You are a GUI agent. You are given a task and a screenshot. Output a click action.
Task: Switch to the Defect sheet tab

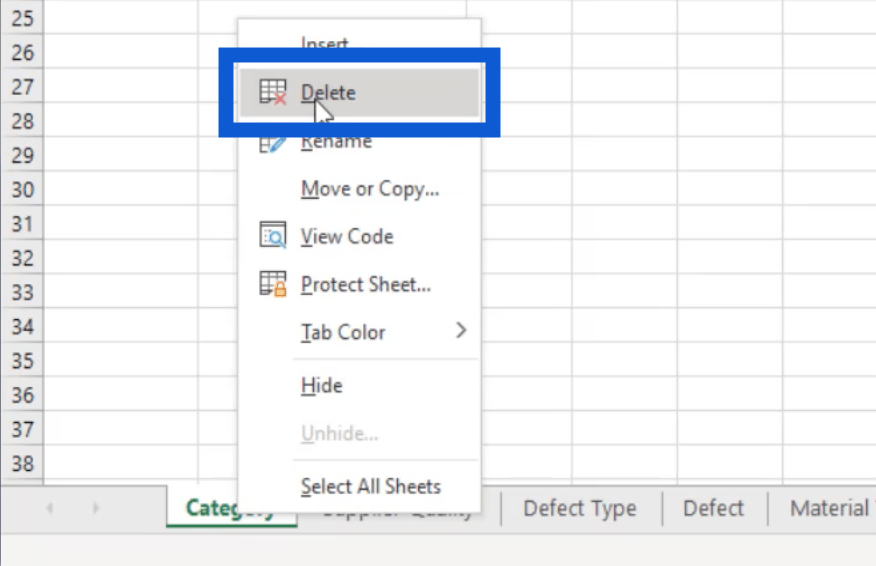pyautogui.click(x=713, y=509)
